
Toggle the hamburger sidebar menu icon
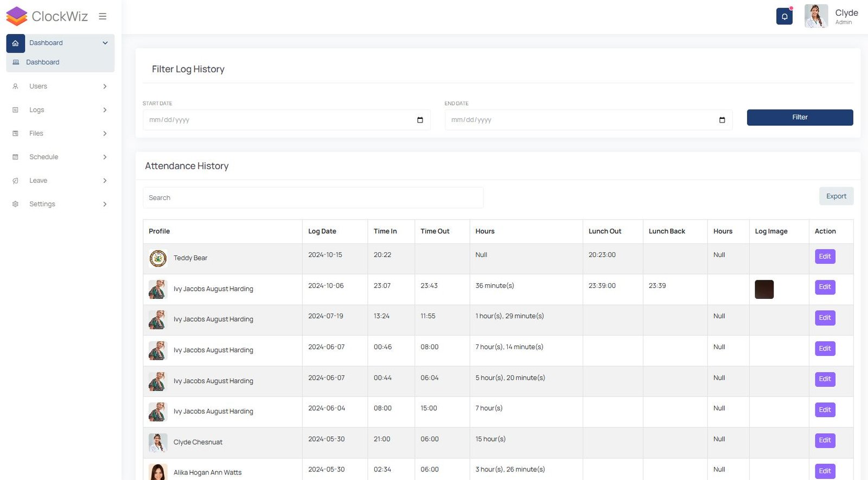(103, 16)
